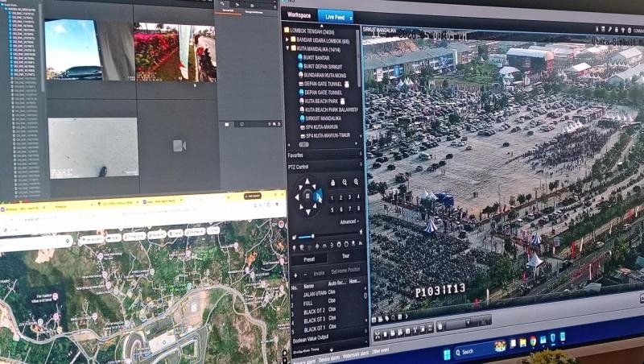The height and width of the screenshot is (364, 644).
Task: Open the Other event tab
Action: pos(380,352)
